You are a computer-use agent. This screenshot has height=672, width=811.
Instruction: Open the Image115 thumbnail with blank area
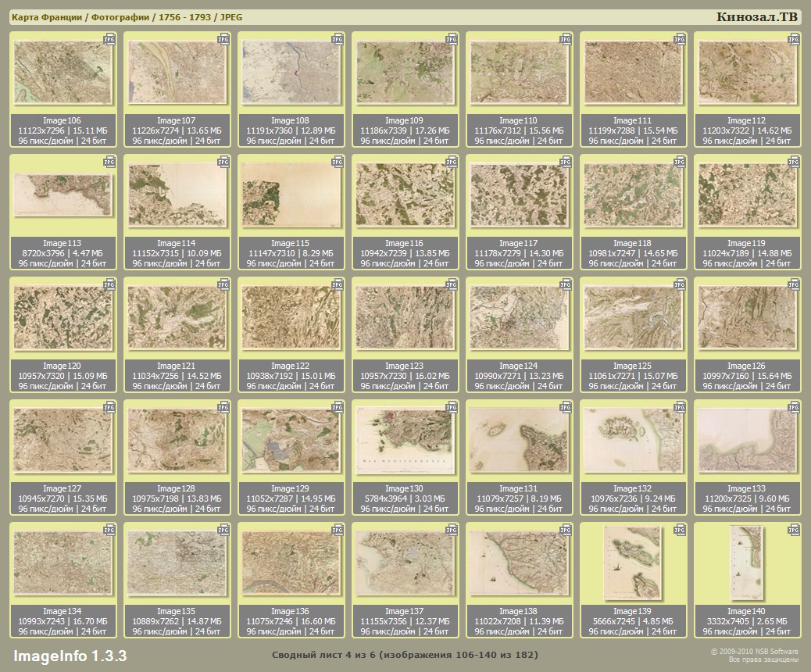[x=291, y=195]
